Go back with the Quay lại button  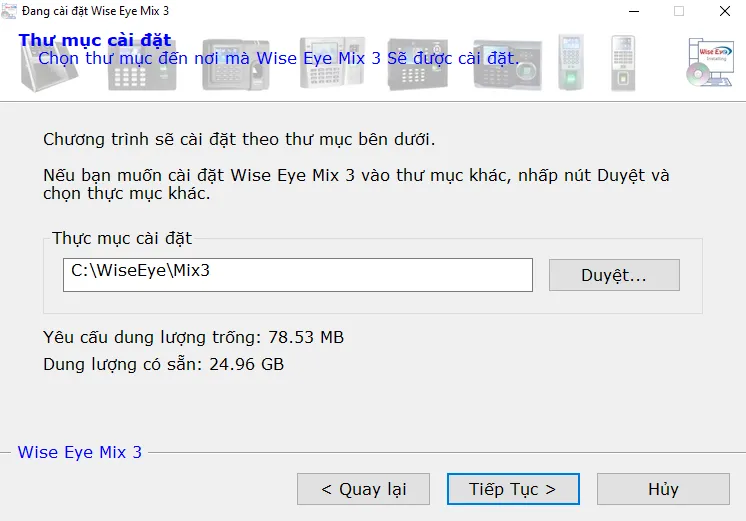(363, 489)
